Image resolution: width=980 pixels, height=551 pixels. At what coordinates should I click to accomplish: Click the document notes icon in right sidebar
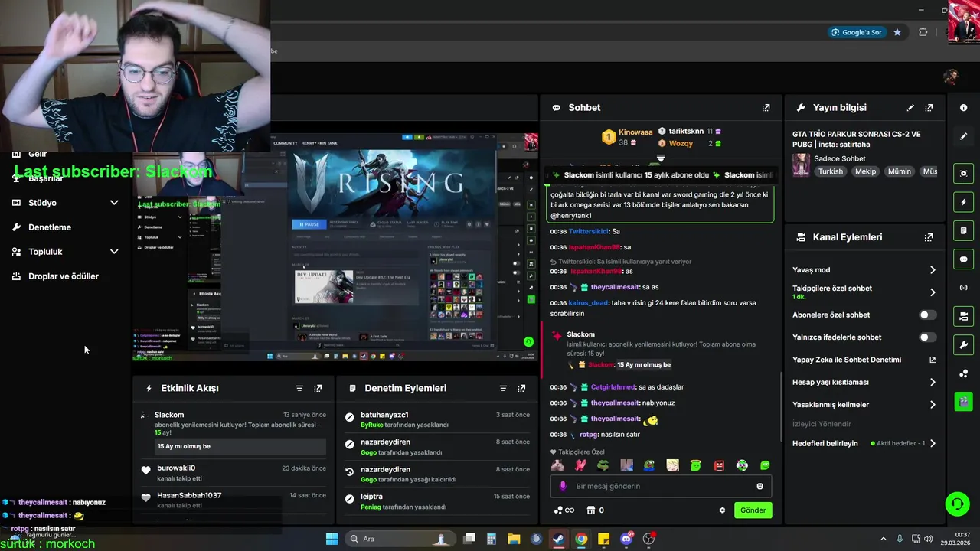(x=963, y=230)
